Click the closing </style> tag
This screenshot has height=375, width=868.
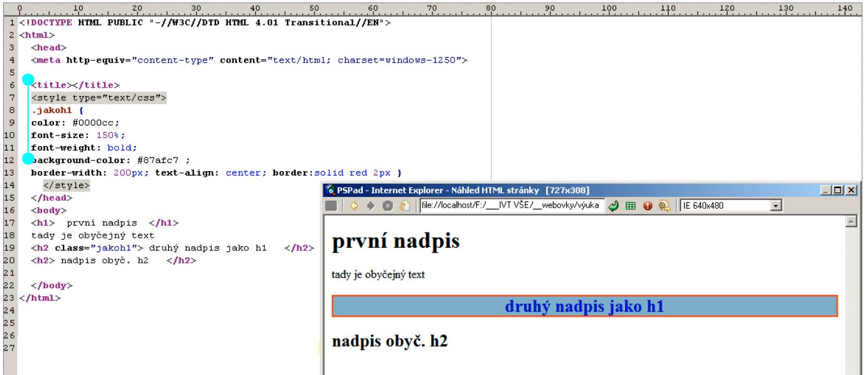point(67,186)
